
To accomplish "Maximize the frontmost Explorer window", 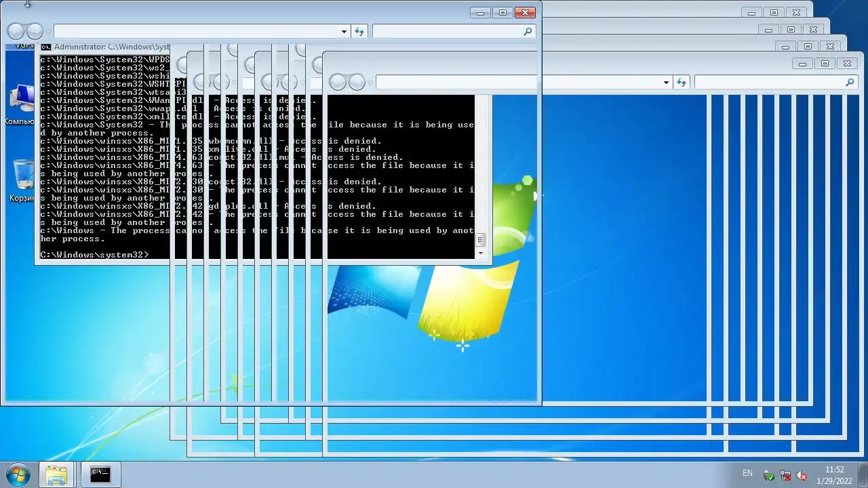I will (x=503, y=12).
